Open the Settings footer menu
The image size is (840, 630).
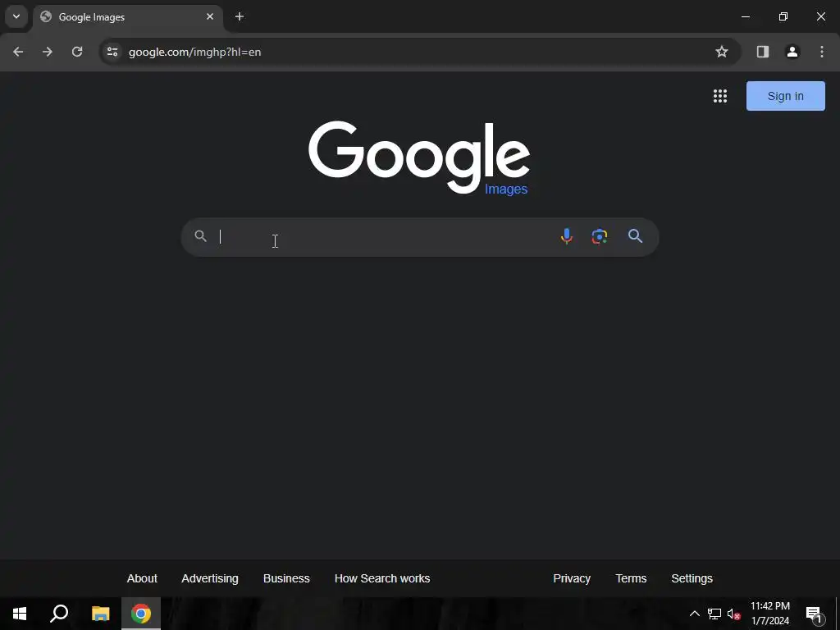coord(692,578)
